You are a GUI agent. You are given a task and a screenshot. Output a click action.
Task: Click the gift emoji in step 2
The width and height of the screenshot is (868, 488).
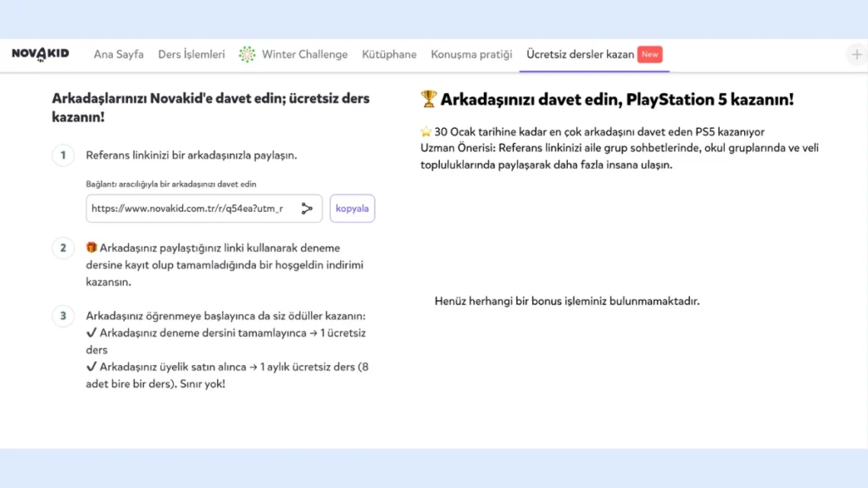coord(92,248)
